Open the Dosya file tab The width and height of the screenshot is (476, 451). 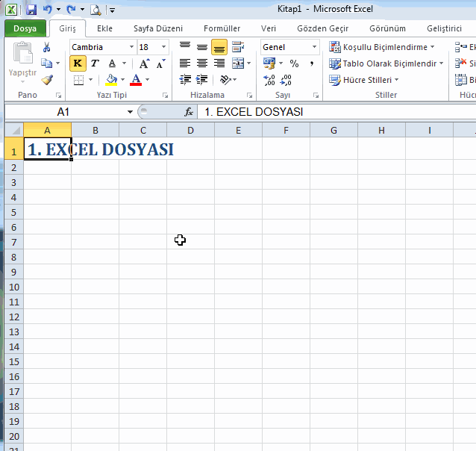[x=25, y=28]
